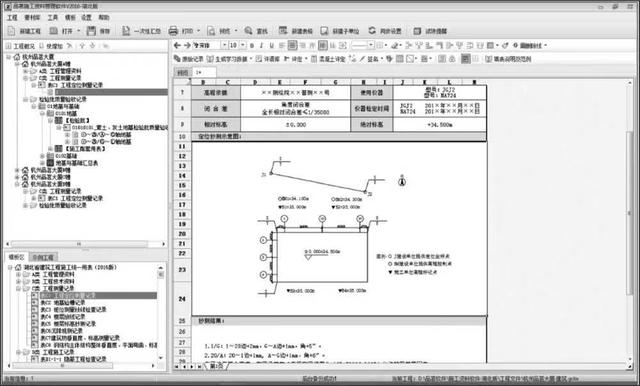The height and width of the screenshot is (386, 640).
Task: Click the 填表说明及范例 toolbar button
Action: (508, 59)
